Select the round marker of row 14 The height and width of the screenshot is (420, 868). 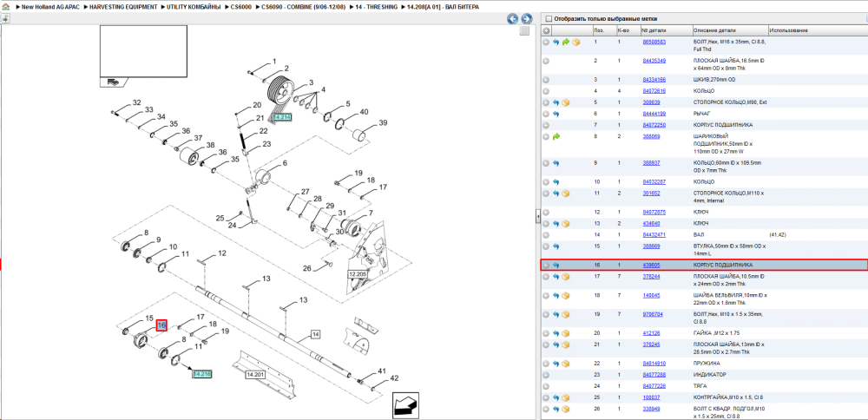(x=546, y=234)
